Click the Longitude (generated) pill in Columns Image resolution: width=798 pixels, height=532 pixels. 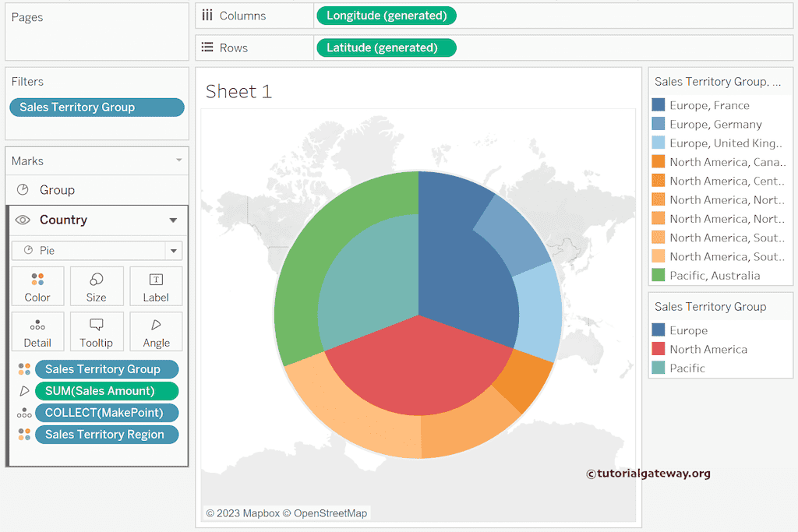[x=387, y=16]
